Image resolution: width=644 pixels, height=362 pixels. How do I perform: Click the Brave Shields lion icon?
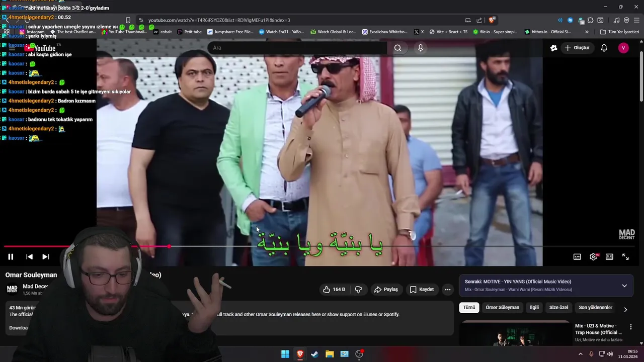point(492,20)
